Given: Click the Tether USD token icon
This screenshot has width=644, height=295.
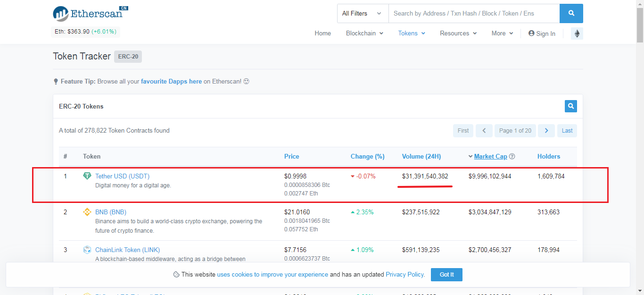Looking at the screenshot, I should [87, 176].
